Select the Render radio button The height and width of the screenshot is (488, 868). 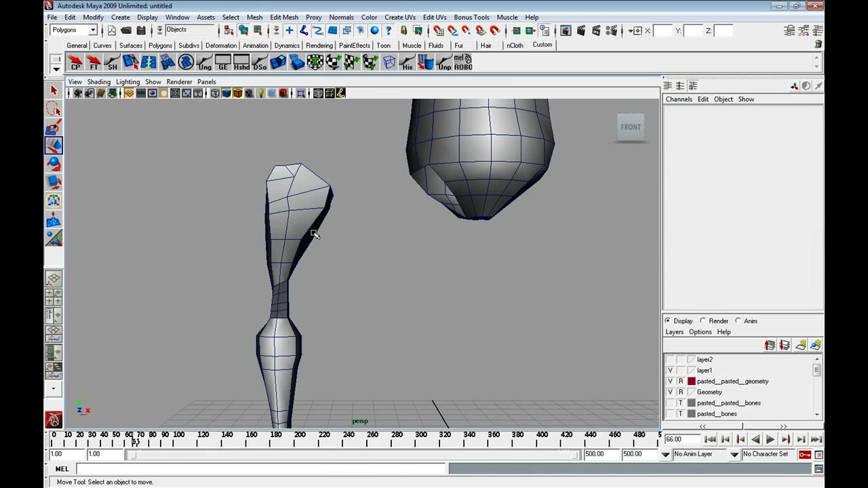pos(703,321)
